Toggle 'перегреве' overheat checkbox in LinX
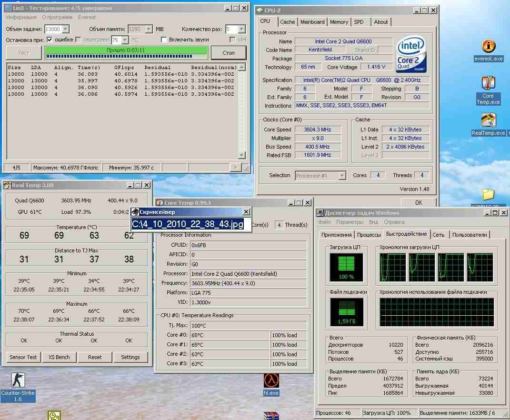Screen dimensions: 510x420 (x=78, y=40)
